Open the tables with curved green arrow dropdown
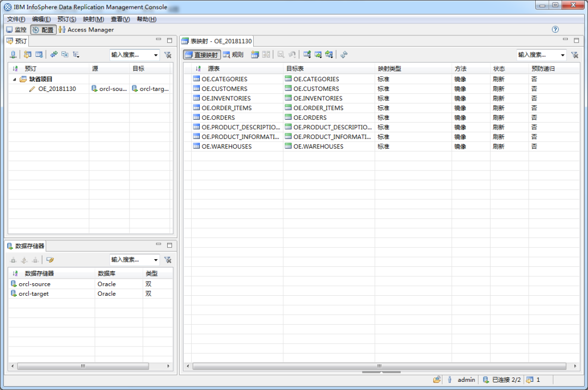Image resolution: width=588 pixels, height=390 pixels. point(329,55)
